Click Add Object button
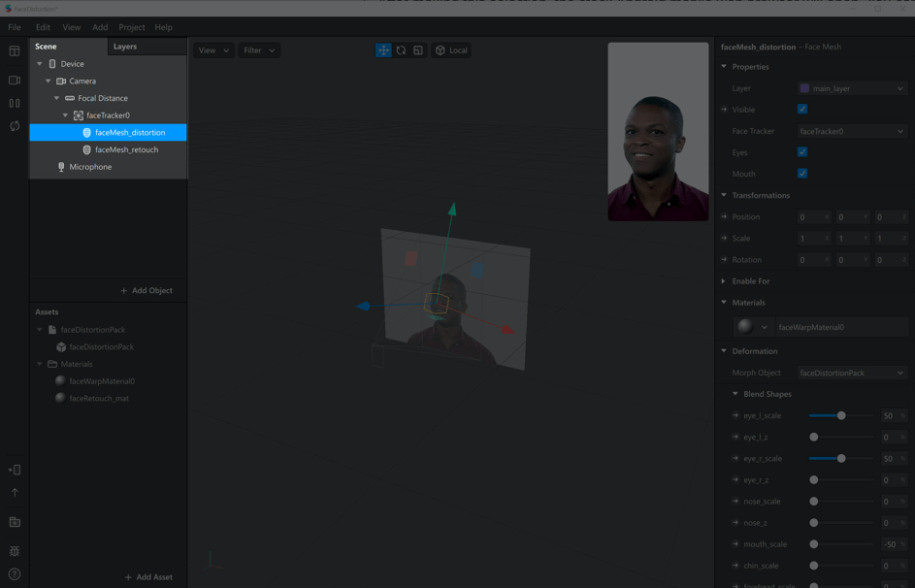Screen dimensions: 915x588 pyautogui.click(x=147, y=290)
